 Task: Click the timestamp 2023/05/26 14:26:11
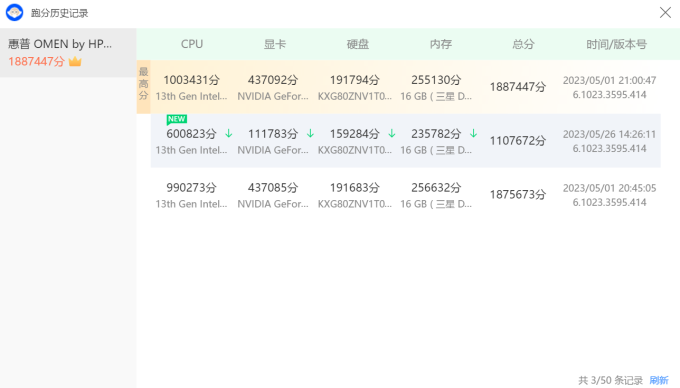click(609, 134)
